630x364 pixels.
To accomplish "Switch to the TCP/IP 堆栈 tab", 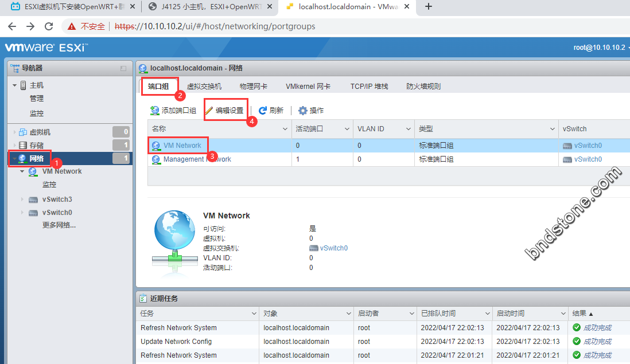I will click(x=370, y=87).
